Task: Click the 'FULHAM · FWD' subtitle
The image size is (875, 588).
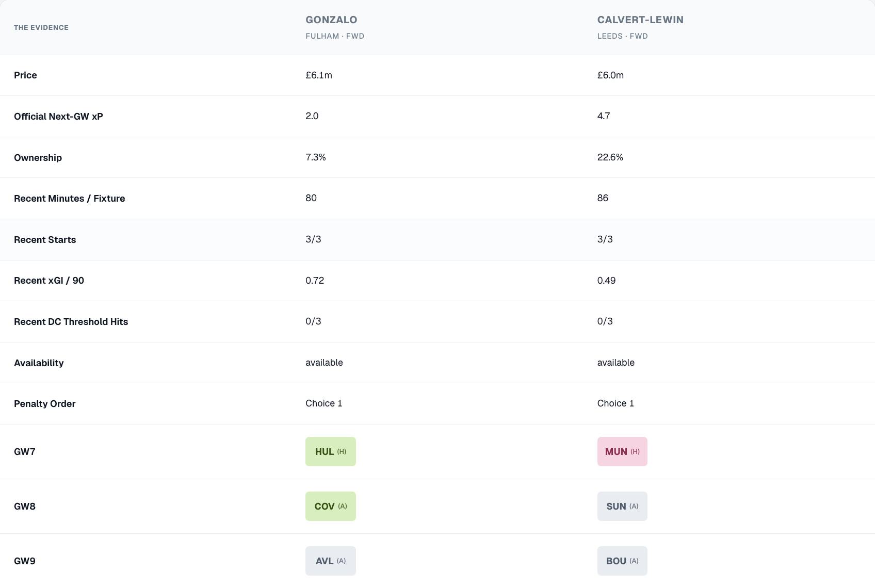Action: tap(335, 36)
